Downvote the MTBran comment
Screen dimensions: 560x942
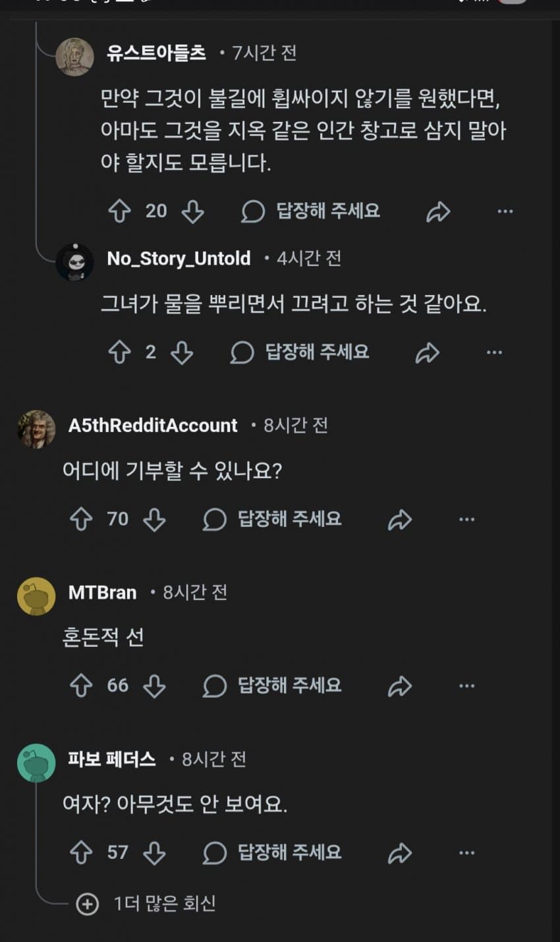coord(154,686)
